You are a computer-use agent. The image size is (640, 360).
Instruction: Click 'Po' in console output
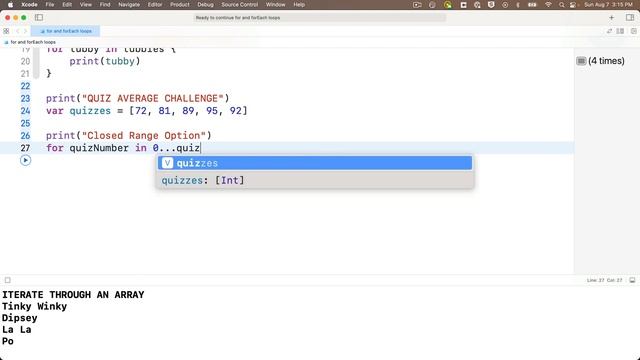coord(8,341)
